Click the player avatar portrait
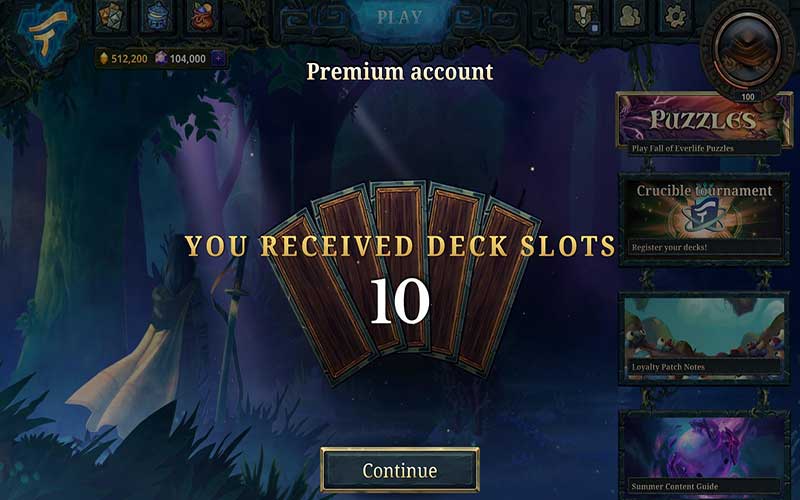 tap(747, 47)
